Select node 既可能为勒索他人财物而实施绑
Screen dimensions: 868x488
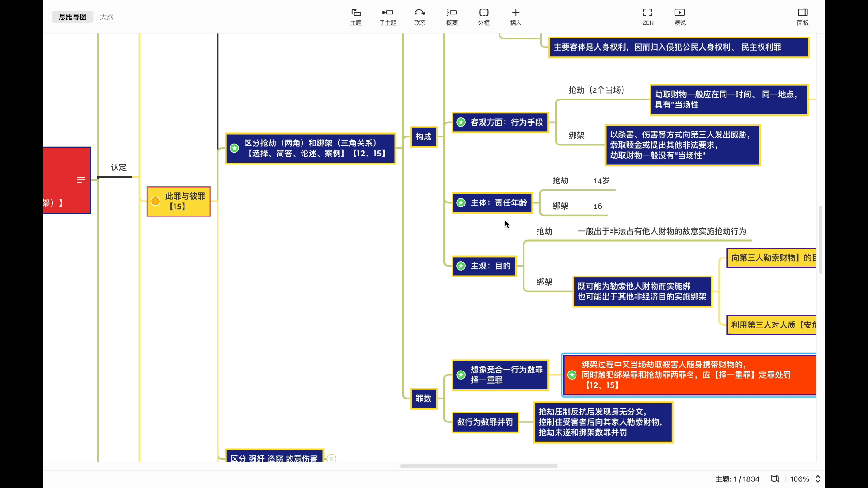[642, 291]
